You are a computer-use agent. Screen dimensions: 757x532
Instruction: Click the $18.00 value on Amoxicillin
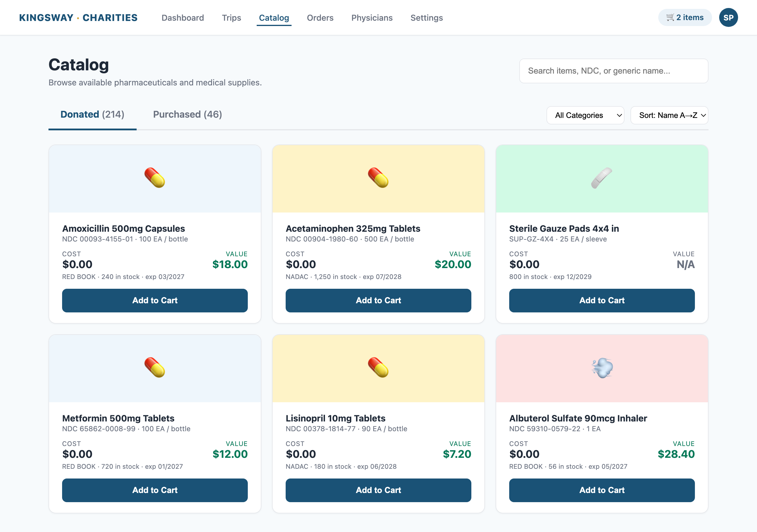click(x=230, y=264)
